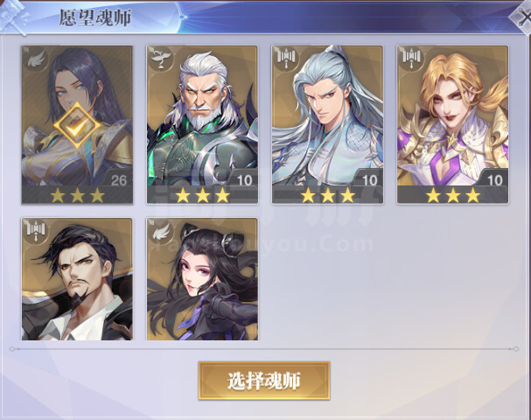Click the wing icon on the black-haired girl's card
Image resolution: width=531 pixels, height=420 pixels.
[161, 233]
